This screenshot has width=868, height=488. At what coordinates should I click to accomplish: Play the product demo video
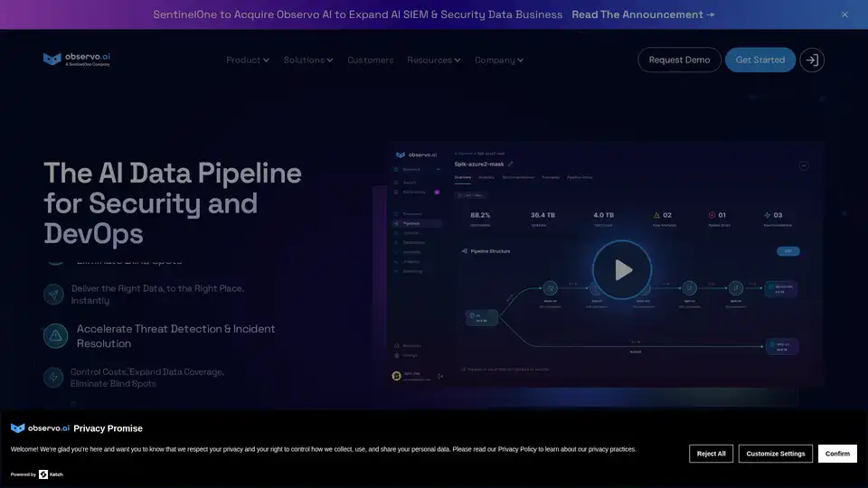[623, 269]
